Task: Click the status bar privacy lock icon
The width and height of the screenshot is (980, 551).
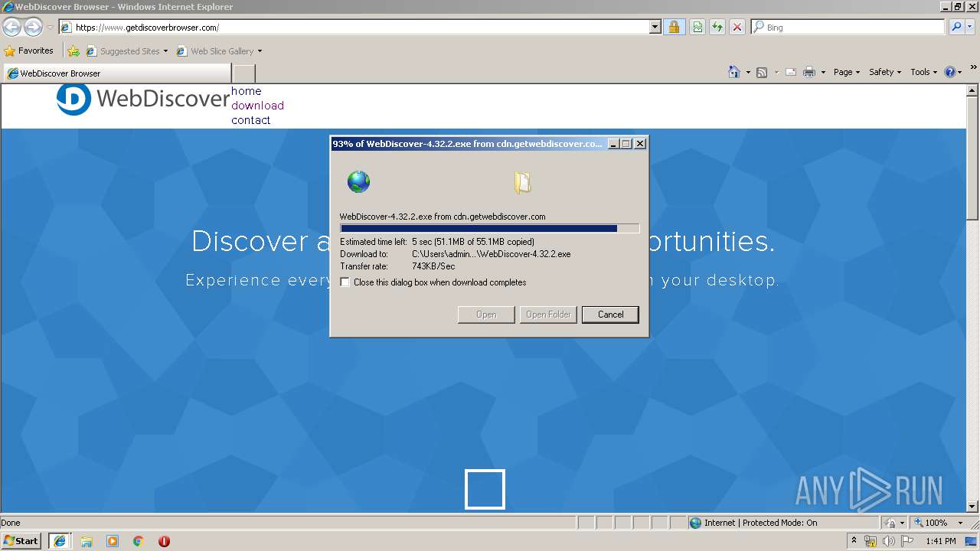Action: 890,523
